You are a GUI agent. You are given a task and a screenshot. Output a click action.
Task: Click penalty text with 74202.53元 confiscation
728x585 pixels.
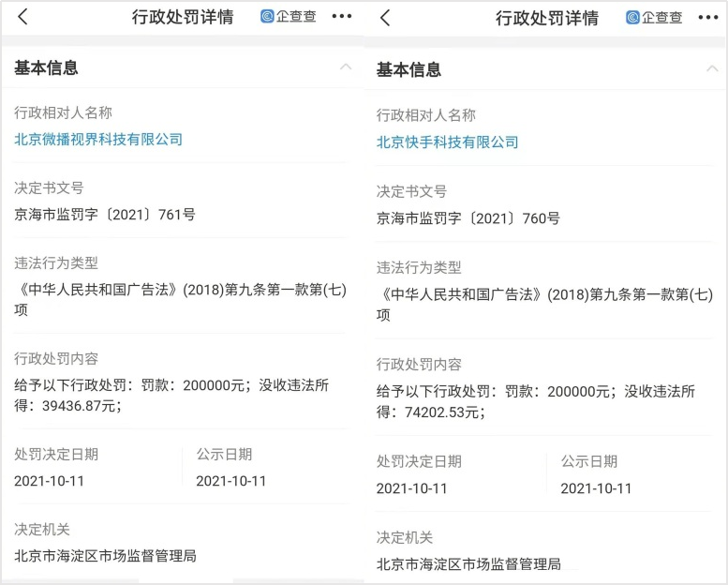[x=535, y=401]
